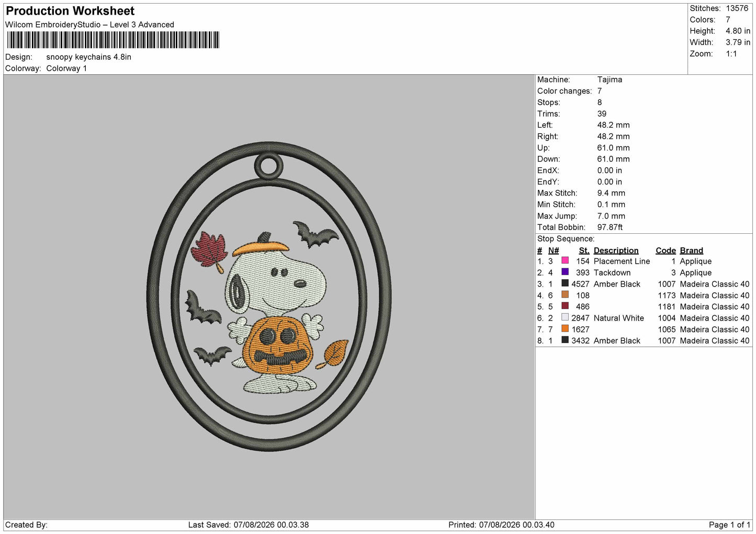This screenshot has width=756, height=534.
Task: Click the Min Stitch value '0.1 mm'
Action: 611,204
